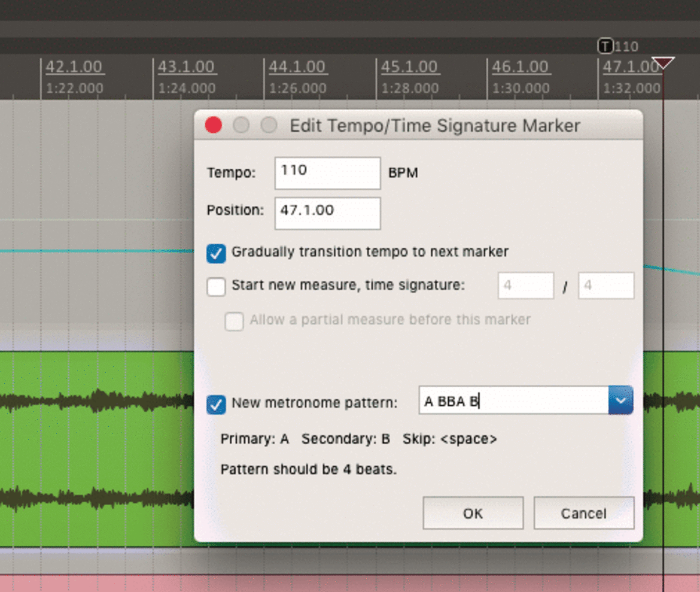Cancel the tempo marker dialog
Viewport: 700px width, 592px height.
[x=584, y=514]
